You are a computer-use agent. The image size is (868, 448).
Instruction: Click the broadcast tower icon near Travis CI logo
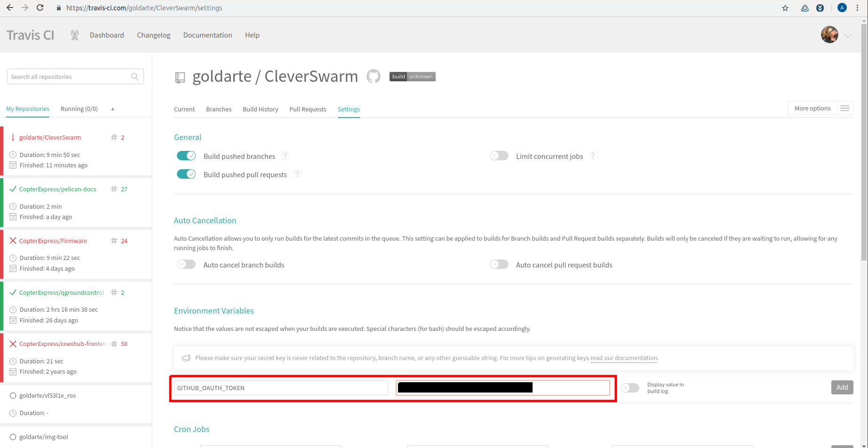(x=75, y=35)
